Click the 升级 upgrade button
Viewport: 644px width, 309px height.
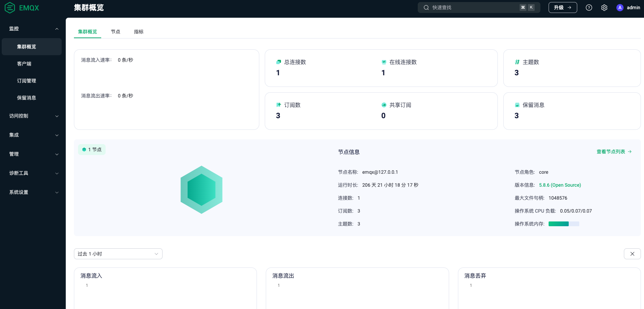point(563,7)
